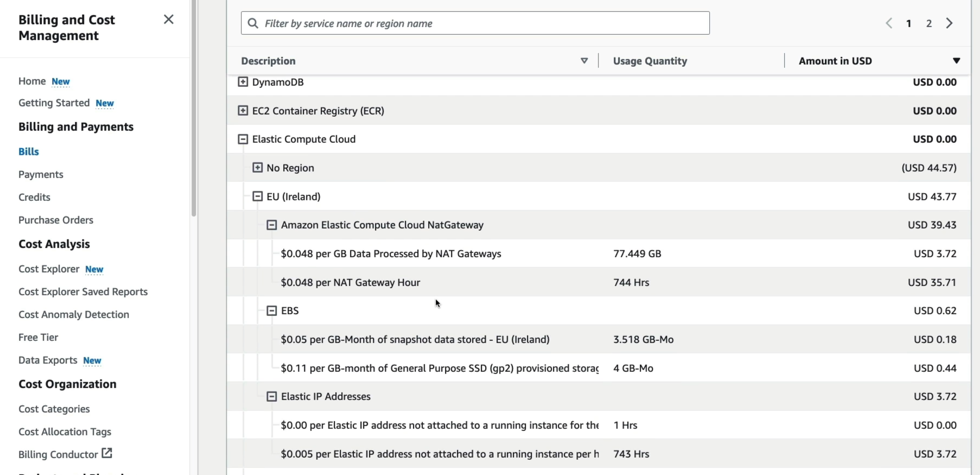980x475 pixels.
Task: Open Purchase Orders in sidebar
Action: pyautogui.click(x=56, y=220)
